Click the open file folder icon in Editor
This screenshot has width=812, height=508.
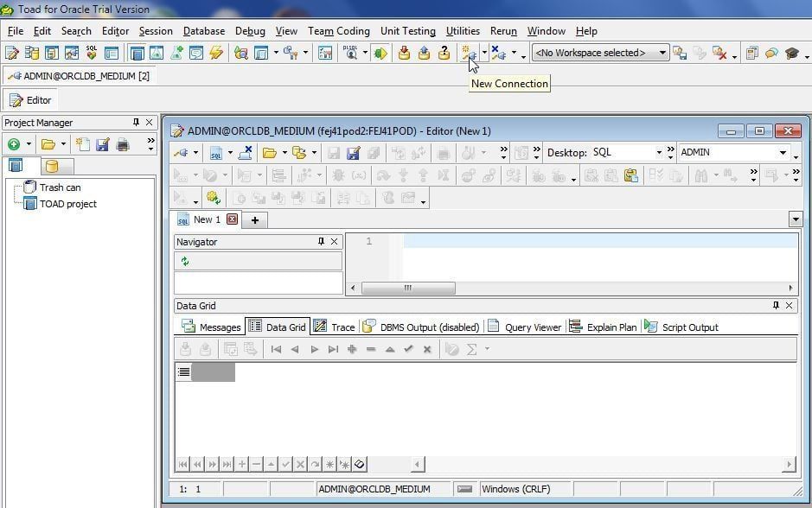[x=269, y=153]
